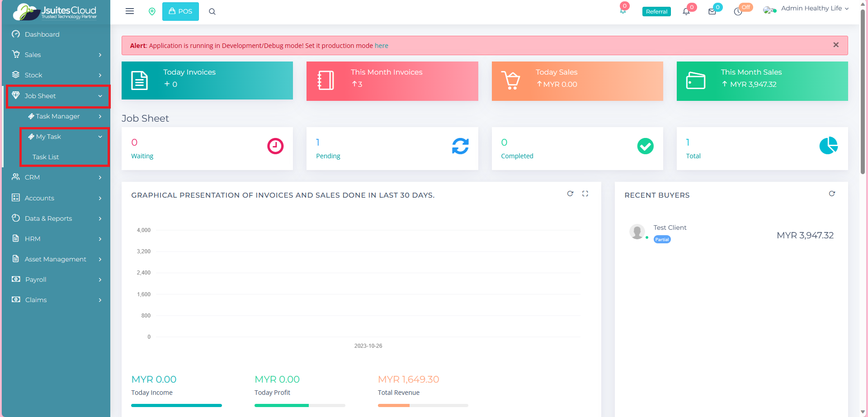Refresh the invoices and sales chart
868x417 pixels.
pos(570,194)
